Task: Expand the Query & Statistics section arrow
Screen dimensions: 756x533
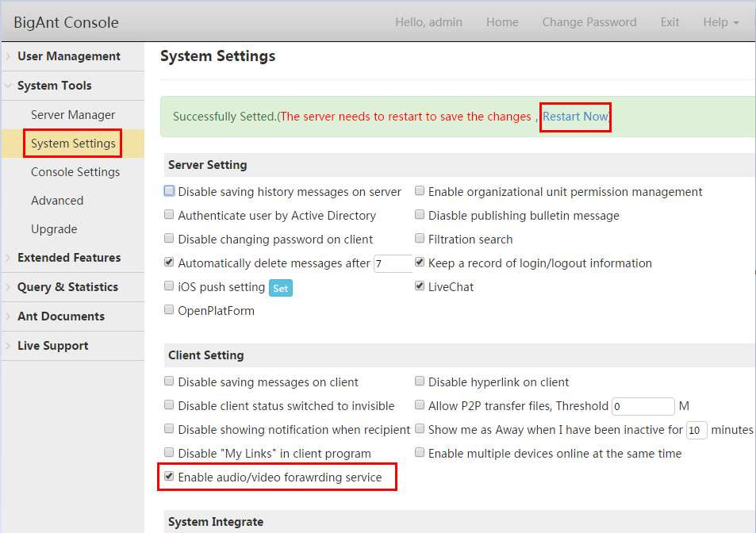Action: coord(8,287)
